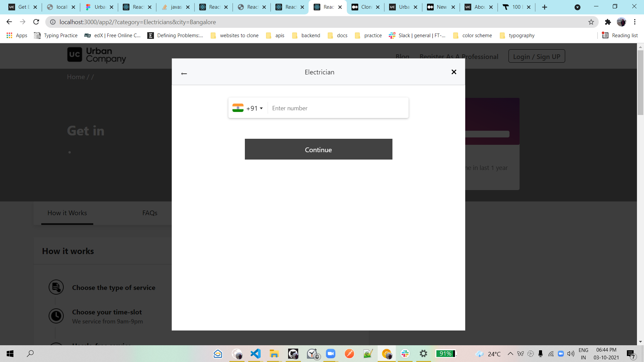Open a new browser tab
Image resolution: width=644 pixels, height=362 pixels.
[544, 7]
